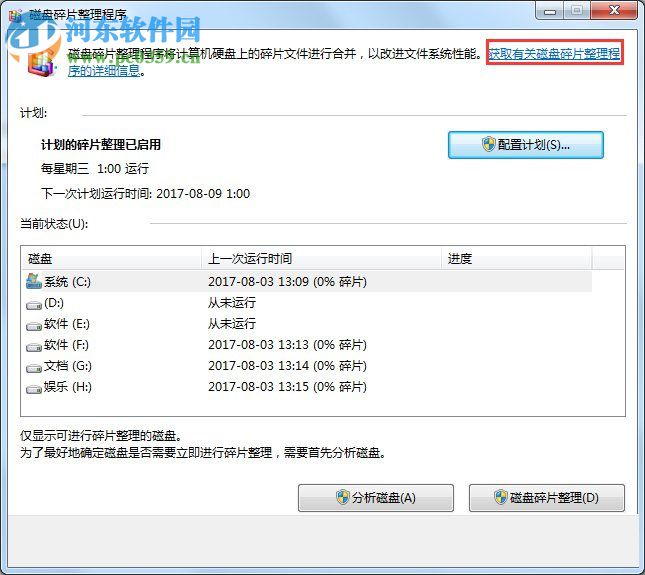Sort by the 上一次运行时间 column header
This screenshot has height=575, width=645.
(321, 258)
